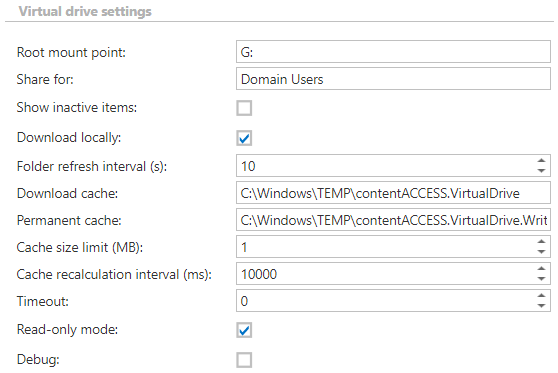Viewport: 558px width, 373px height.
Task: Uncheck the Download locally checkbox
Action: [x=244, y=138]
